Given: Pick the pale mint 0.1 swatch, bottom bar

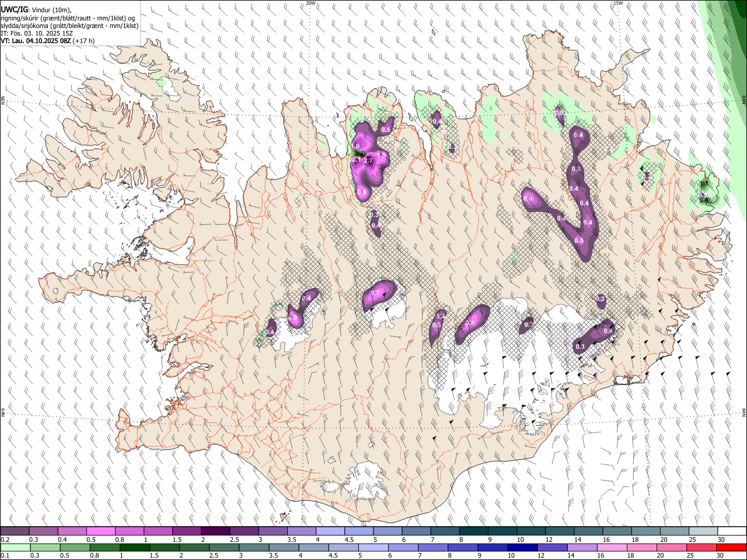Looking at the screenshot, I should pyautogui.click(x=16, y=547).
